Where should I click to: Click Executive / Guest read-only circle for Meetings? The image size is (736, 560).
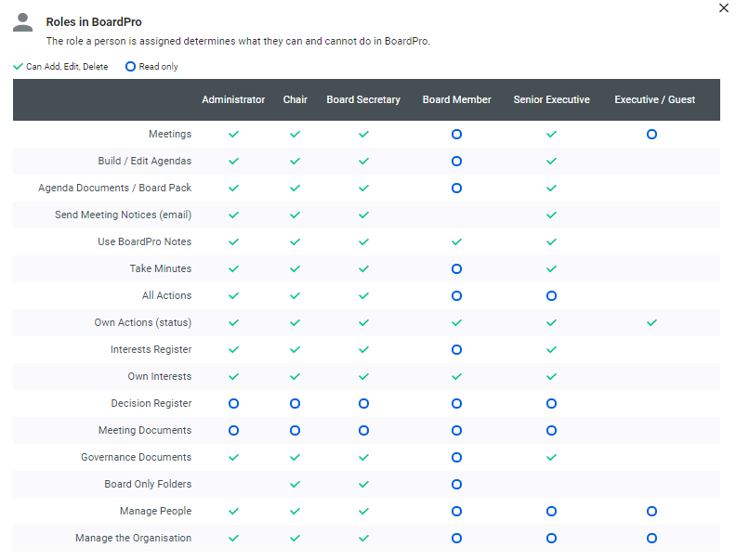click(651, 135)
